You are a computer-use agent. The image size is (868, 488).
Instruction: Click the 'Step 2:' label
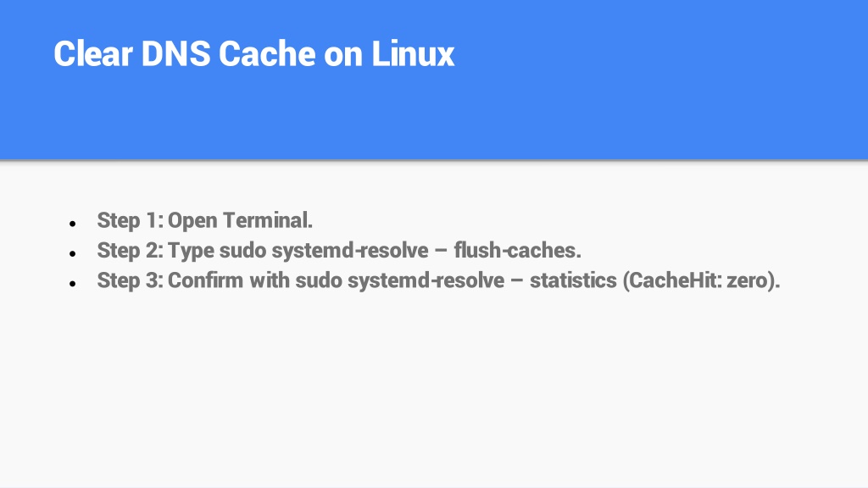(x=131, y=250)
